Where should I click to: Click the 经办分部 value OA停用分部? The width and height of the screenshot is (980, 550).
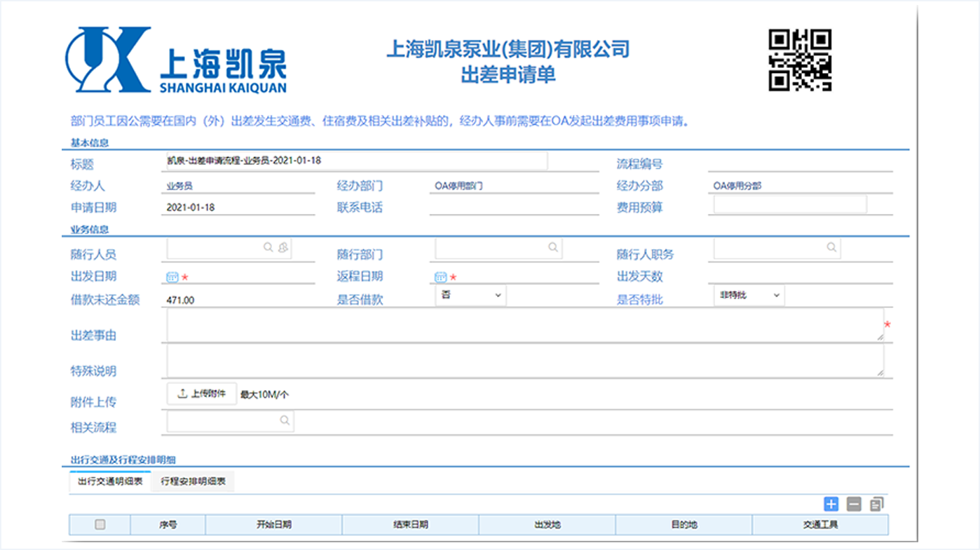pyautogui.click(x=737, y=187)
